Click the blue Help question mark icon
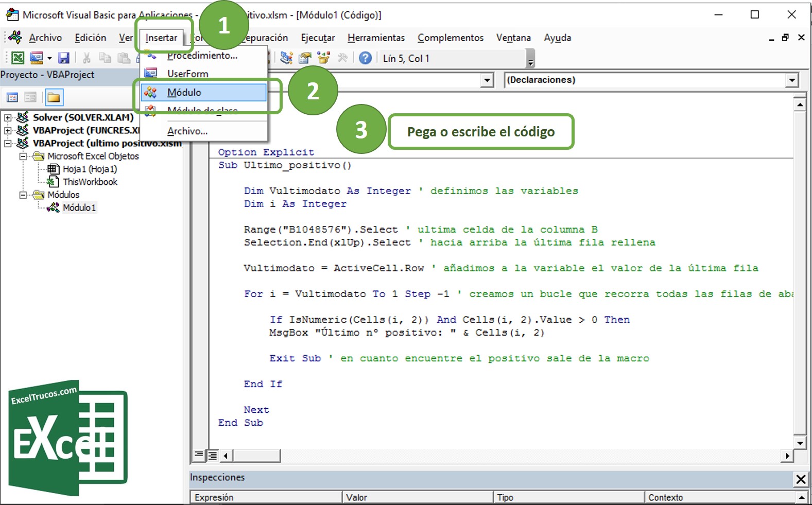 365,58
